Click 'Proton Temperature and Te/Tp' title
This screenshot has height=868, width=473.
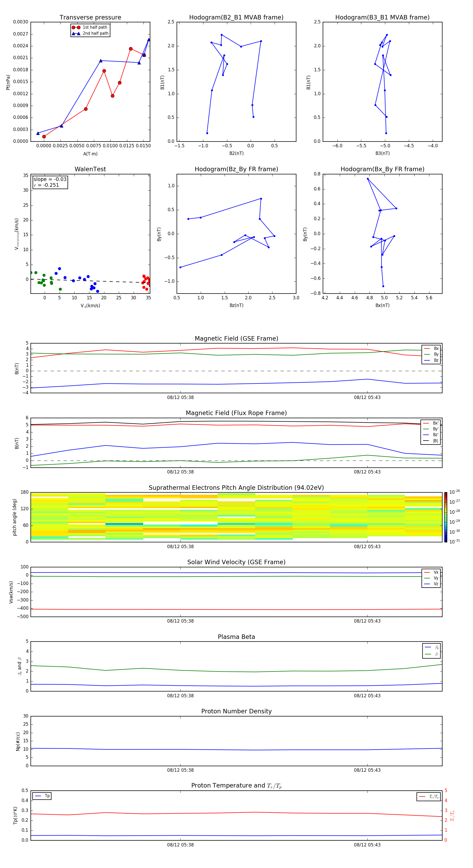coord(236,786)
